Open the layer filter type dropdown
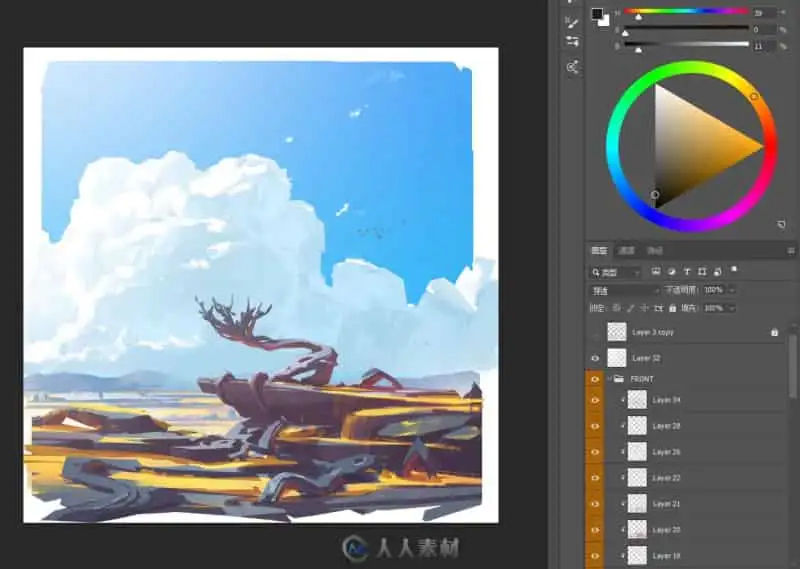The height and width of the screenshot is (569, 800). 616,273
